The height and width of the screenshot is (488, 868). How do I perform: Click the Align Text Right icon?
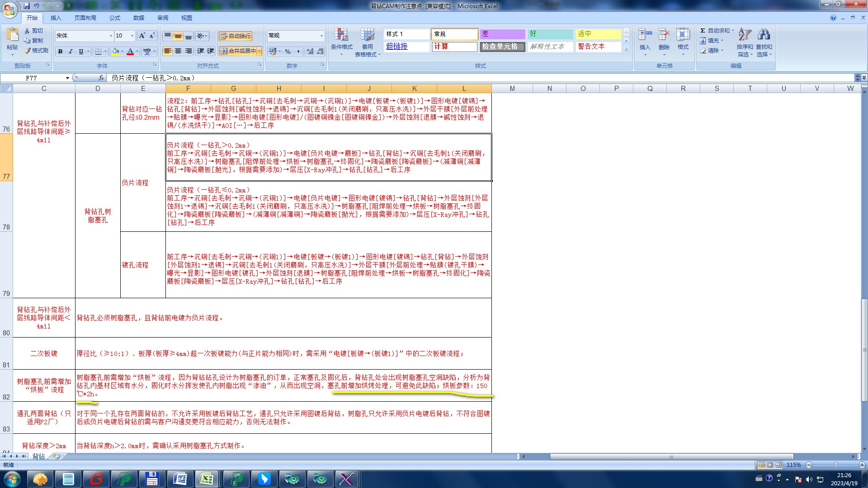[189, 51]
